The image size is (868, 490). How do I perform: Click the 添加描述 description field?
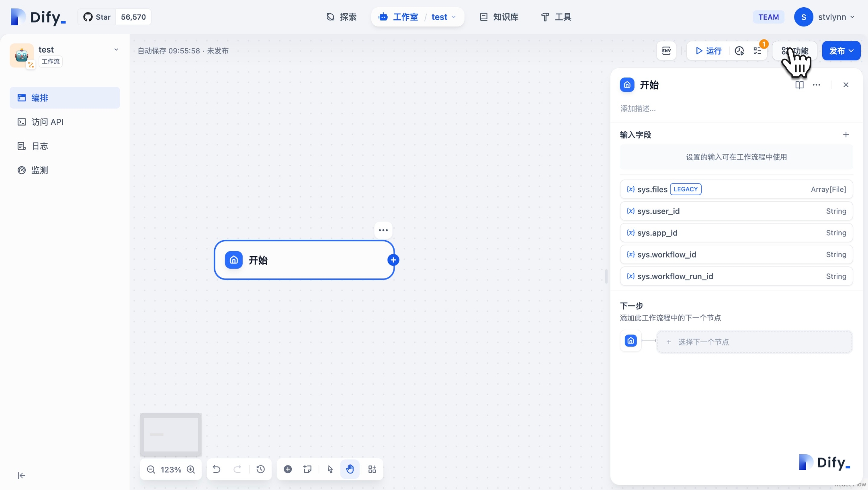tap(638, 108)
